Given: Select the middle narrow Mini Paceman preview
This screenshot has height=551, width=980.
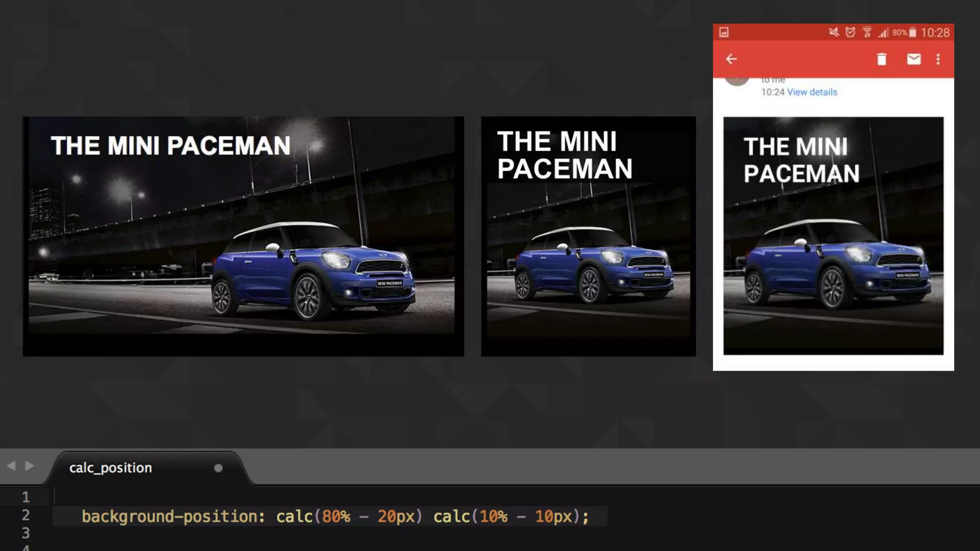Looking at the screenshot, I should [x=588, y=236].
